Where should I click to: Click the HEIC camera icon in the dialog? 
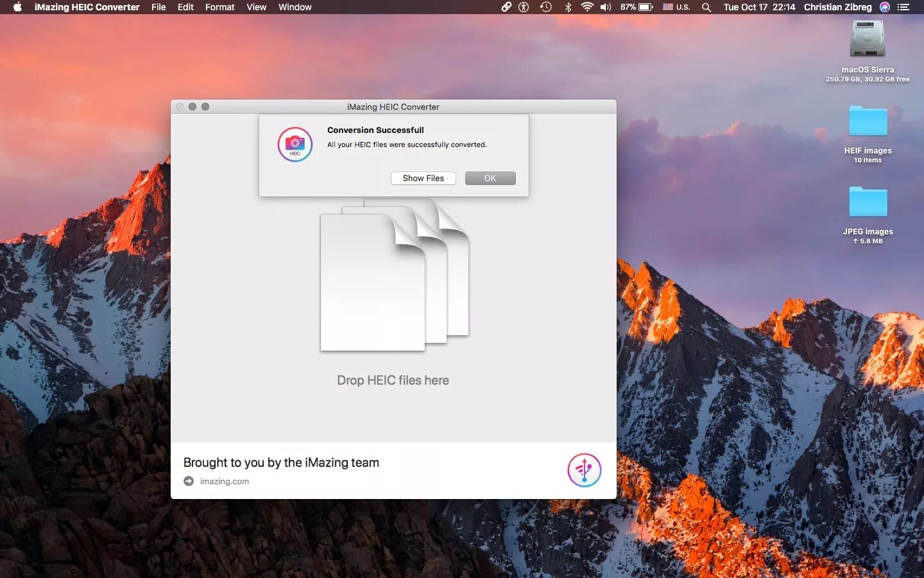pyautogui.click(x=295, y=144)
